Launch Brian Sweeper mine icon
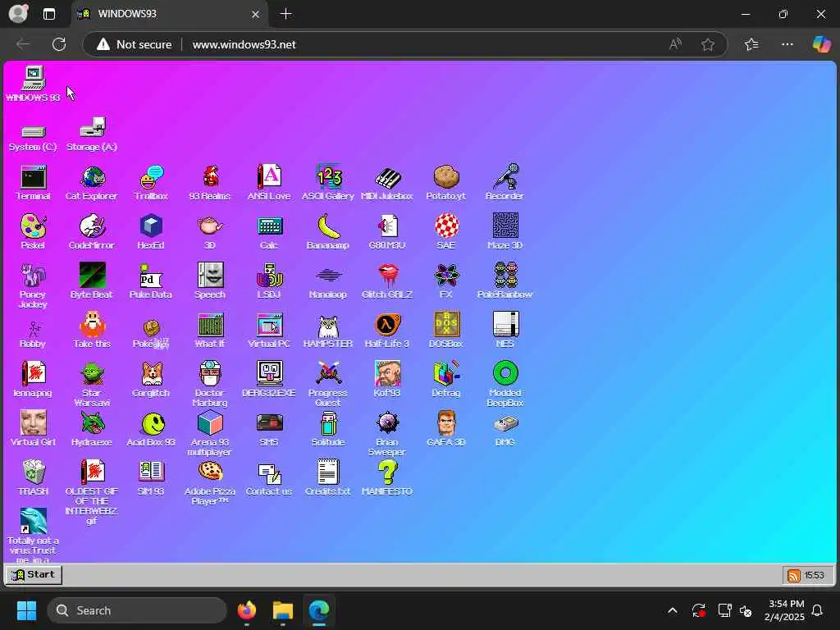The image size is (840, 630). point(387,433)
